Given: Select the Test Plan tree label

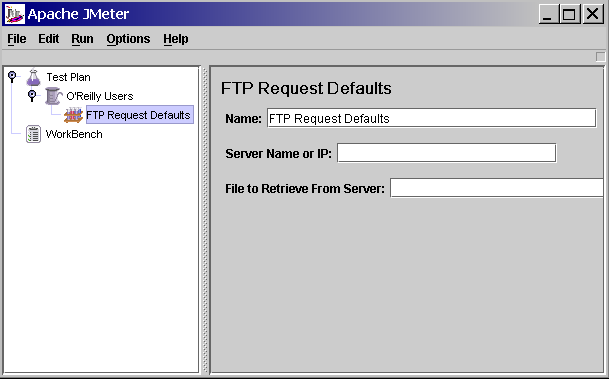Looking at the screenshot, I should (x=68, y=77).
